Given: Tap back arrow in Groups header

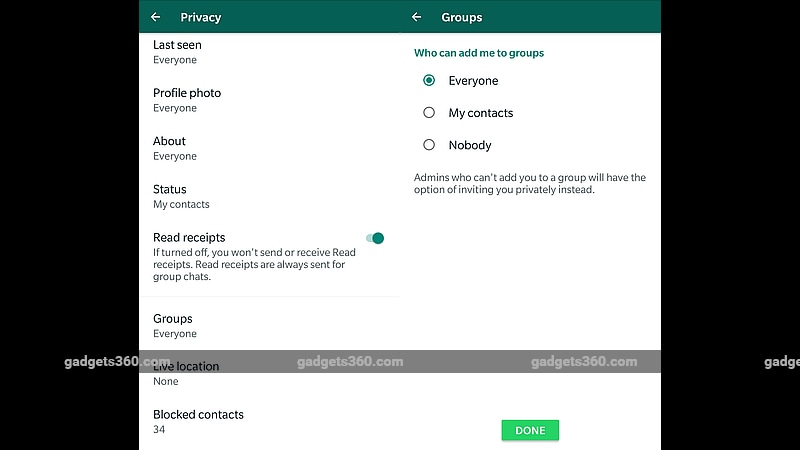Looking at the screenshot, I should click(417, 17).
